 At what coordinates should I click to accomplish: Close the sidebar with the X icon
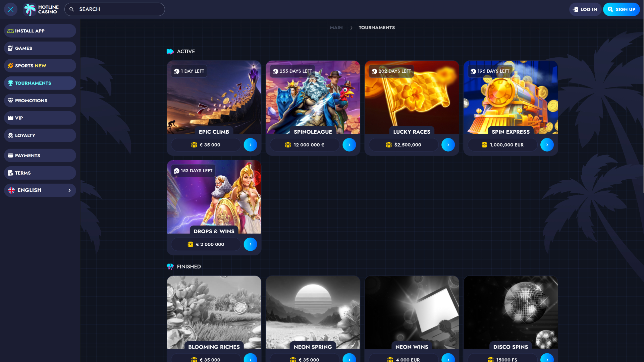(11, 9)
